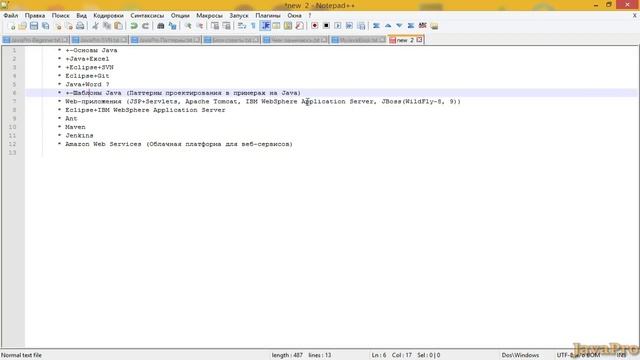
Task: Start macro recording with red circle
Action: coord(315,26)
